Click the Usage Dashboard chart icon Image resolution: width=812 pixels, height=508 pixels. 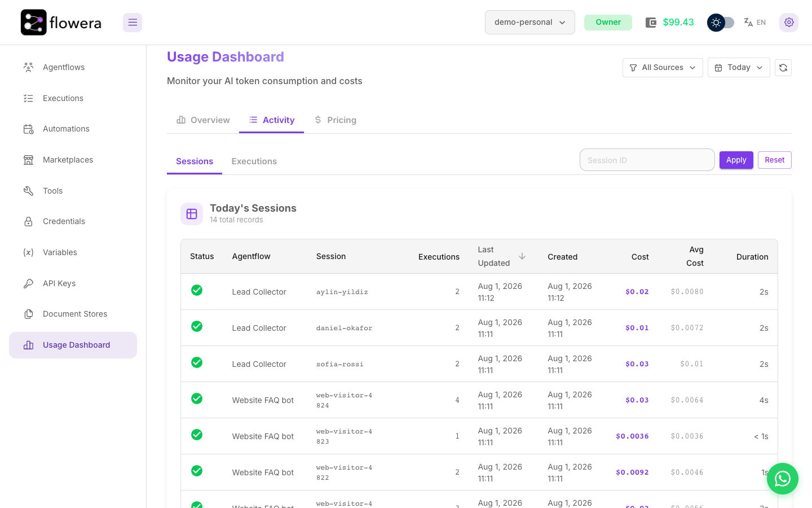coord(28,345)
